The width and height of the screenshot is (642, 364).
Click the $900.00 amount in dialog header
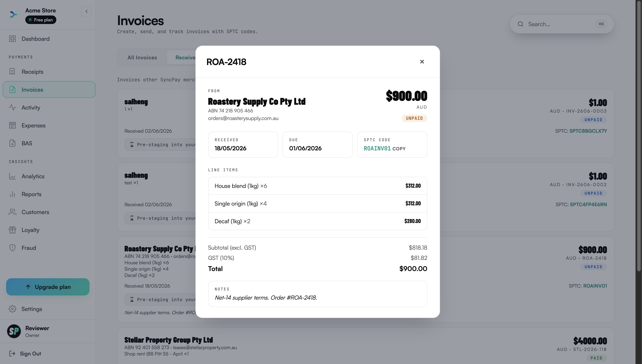tap(406, 96)
